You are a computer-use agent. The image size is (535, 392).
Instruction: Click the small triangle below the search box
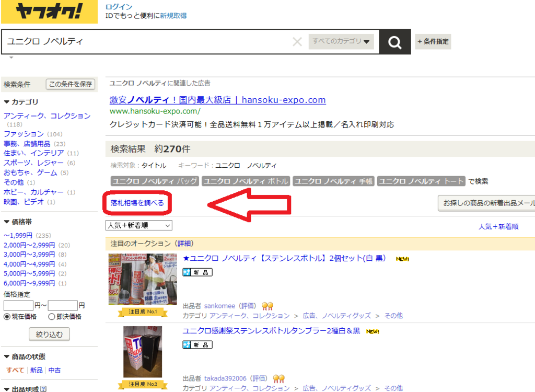click(11, 57)
